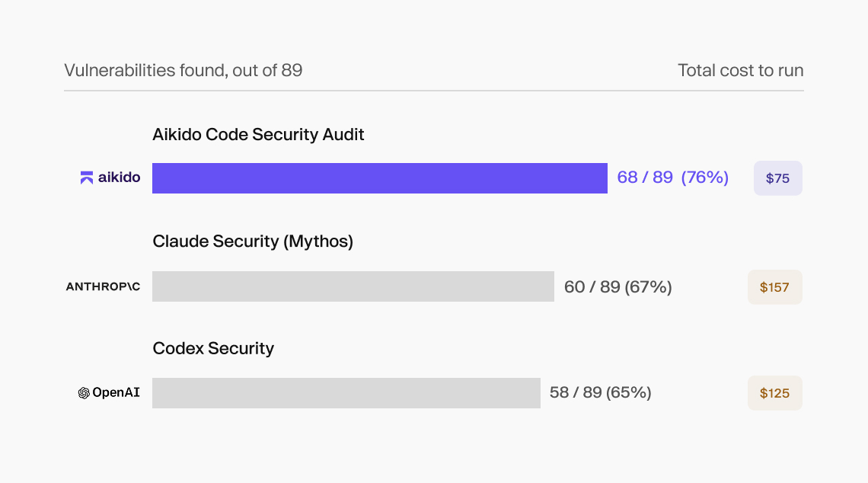Click the 60 / 89 (67%) score

point(617,287)
